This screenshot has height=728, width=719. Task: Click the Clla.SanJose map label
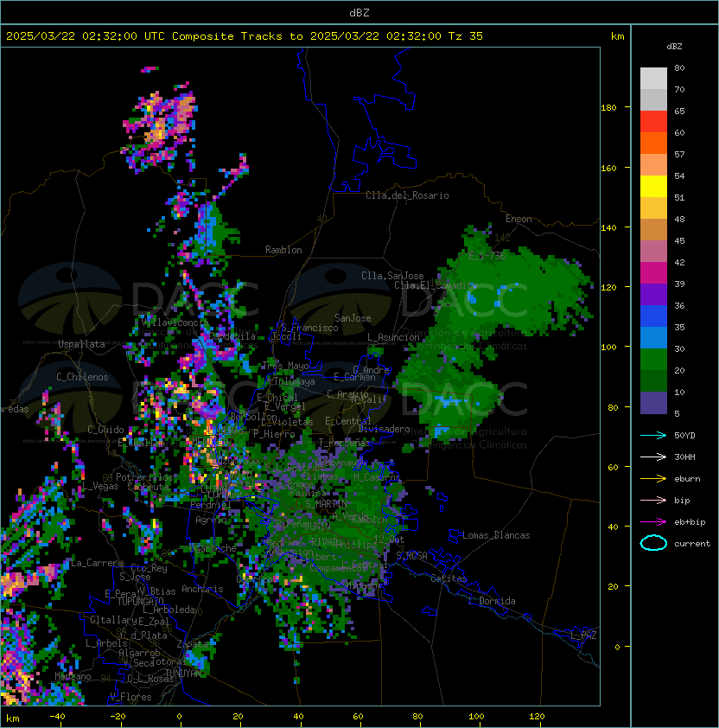(392, 276)
